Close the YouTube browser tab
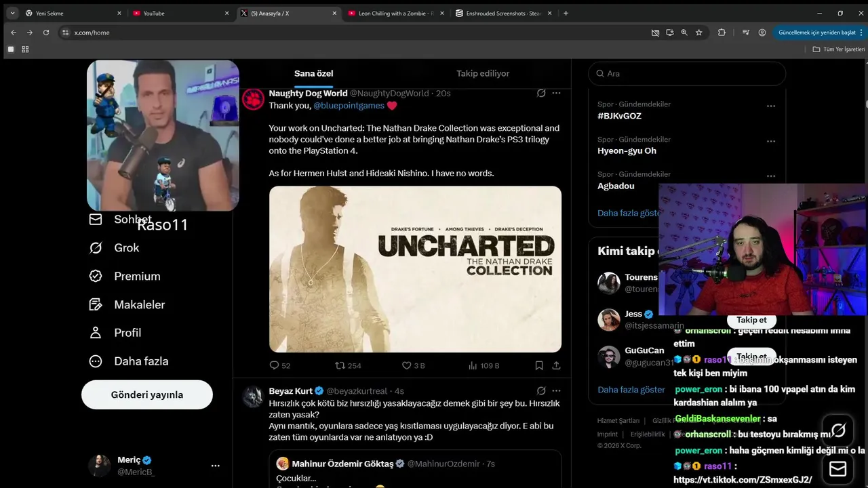This screenshot has height=488, width=868. click(225, 13)
